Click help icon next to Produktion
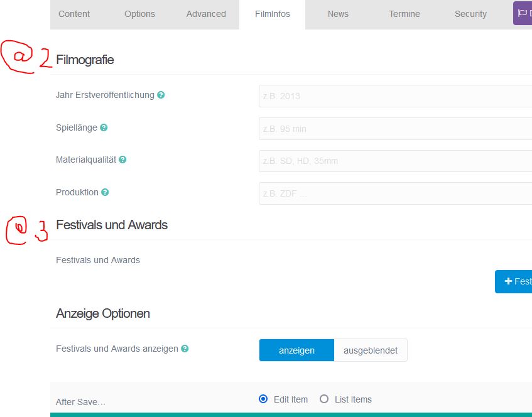The width and height of the screenshot is (532, 417). click(105, 192)
